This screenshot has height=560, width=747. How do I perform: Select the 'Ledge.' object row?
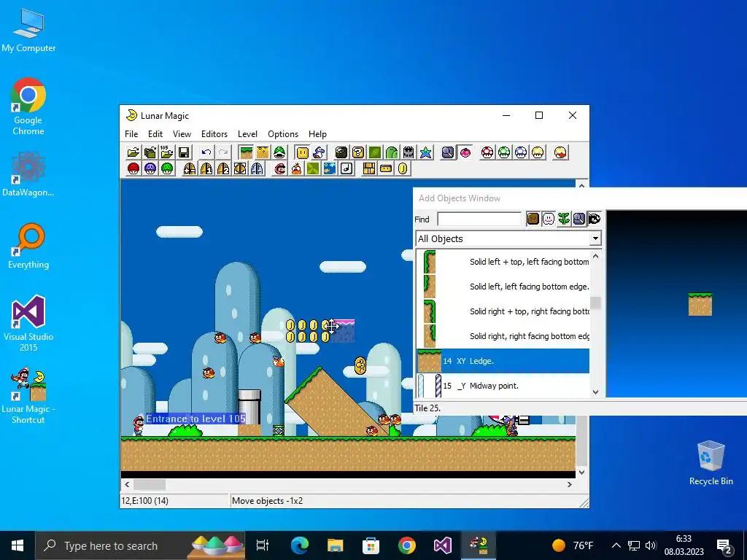click(x=503, y=361)
